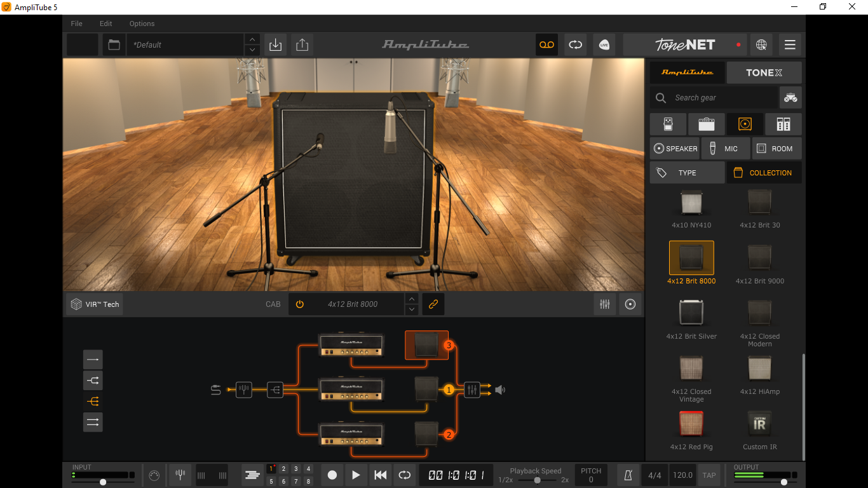Toggle the loop playback button
The image size is (868, 488).
(404, 475)
